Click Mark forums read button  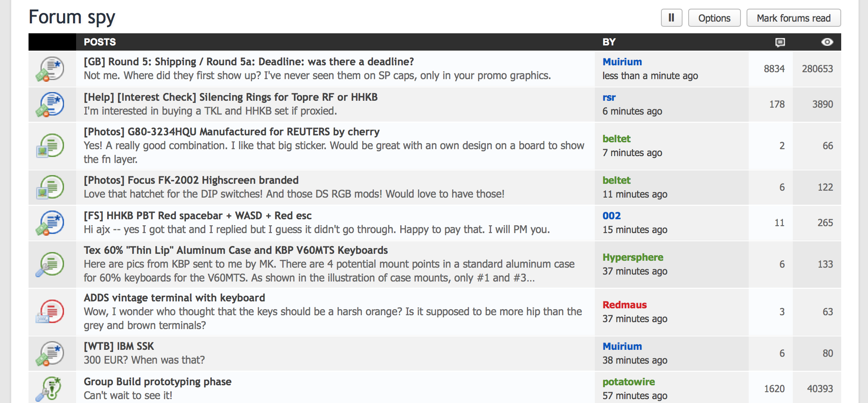[x=793, y=18]
